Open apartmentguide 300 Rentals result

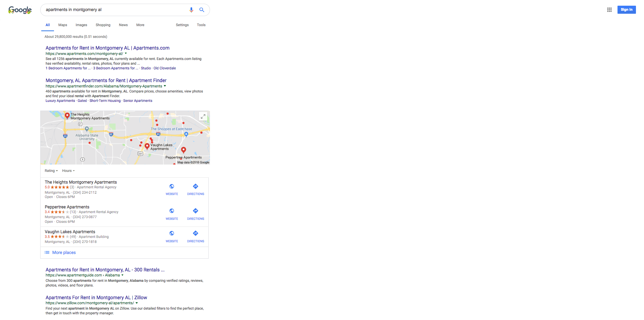point(105,270)
